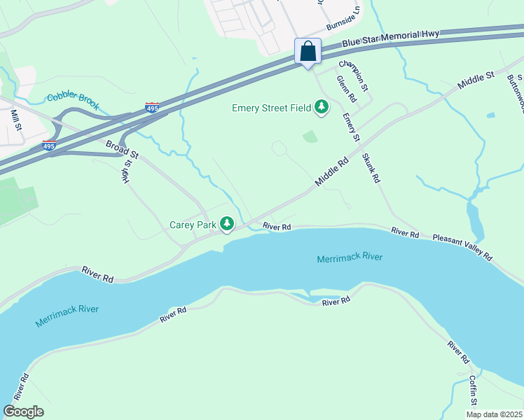Click the Coffin St label
The height and width of the screenshot is (420, 524).
(x=473, y=390)
